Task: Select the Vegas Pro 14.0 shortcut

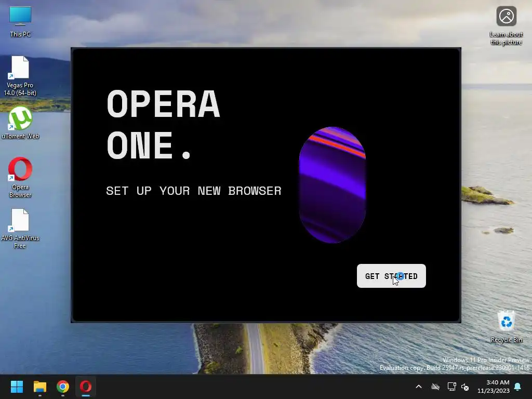Action: (20, 76)
